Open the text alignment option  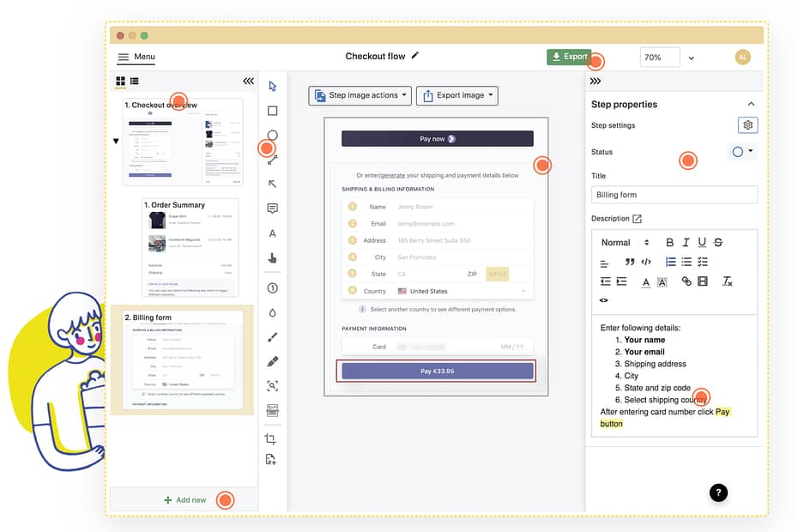click(604, 263)
